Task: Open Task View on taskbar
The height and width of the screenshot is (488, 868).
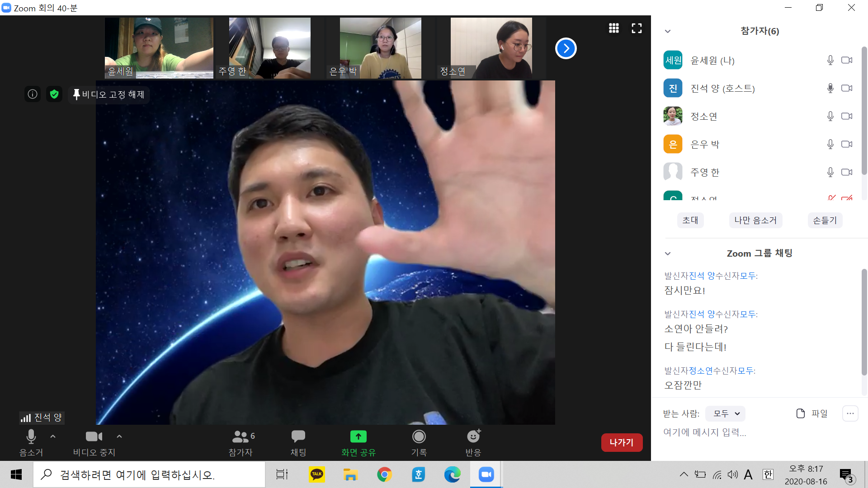Action: click(x=282, y=474)
